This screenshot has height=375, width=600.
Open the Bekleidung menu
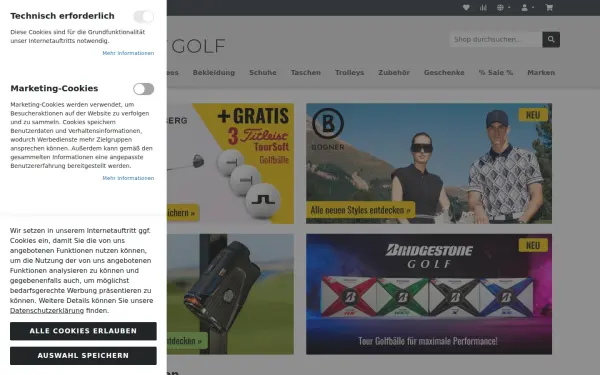pos(214,72)
